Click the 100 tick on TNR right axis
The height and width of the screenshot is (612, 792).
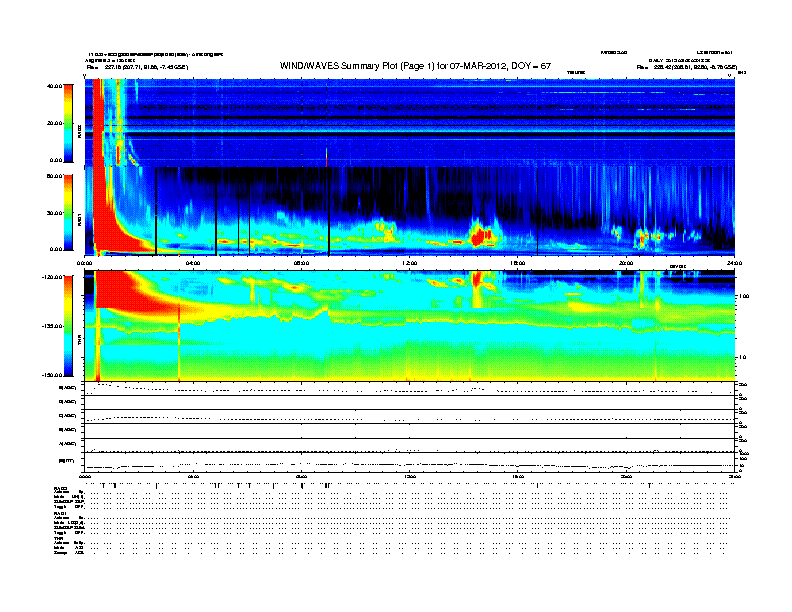(x=744, y=296)
